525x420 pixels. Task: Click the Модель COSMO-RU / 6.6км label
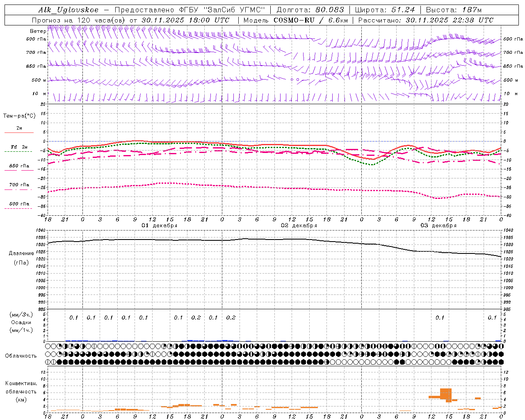point(296,20)
